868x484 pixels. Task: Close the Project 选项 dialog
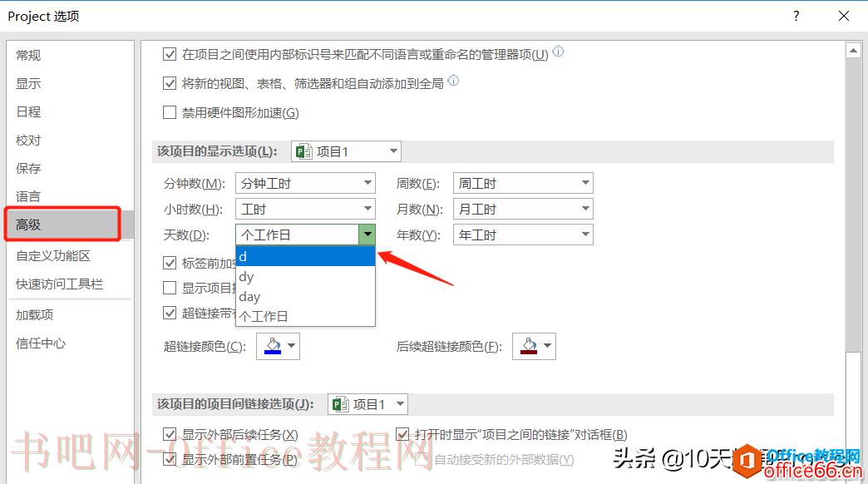[844, 16]
